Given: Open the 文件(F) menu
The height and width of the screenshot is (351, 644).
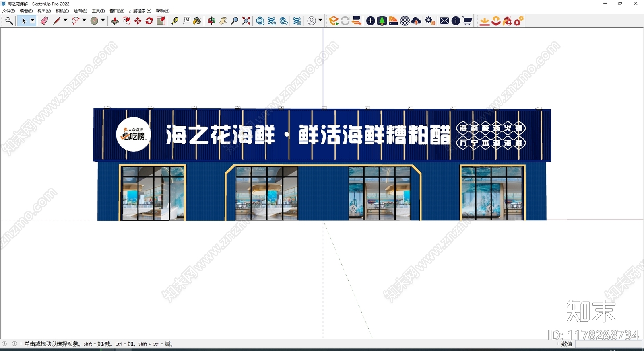Looking at the screenshot, I should (x=8, y=11).
